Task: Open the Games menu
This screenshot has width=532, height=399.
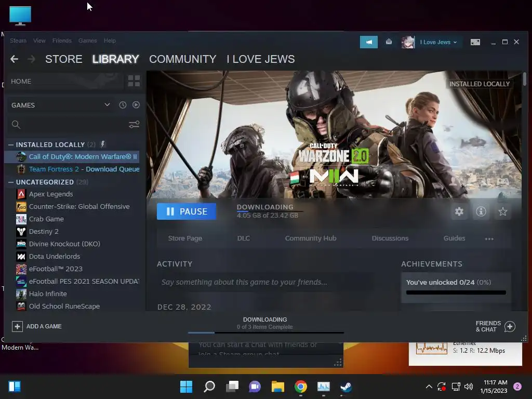Action: pyautogui.click(x=87, y=41)
